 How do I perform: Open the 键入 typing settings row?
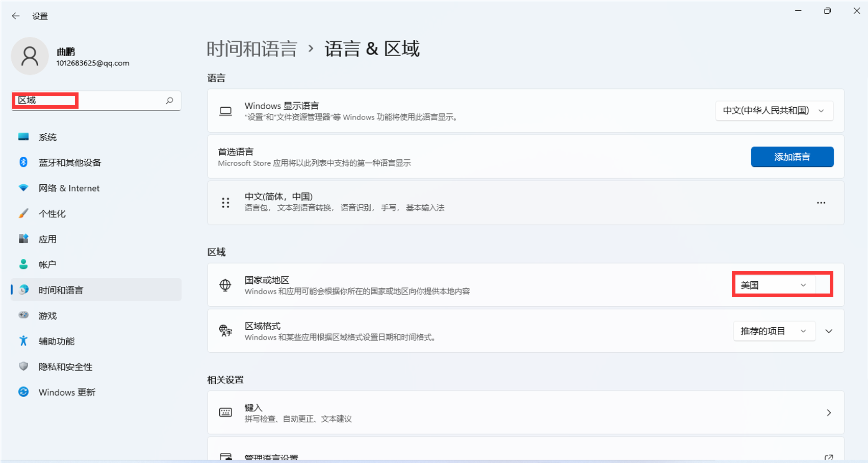coord(526,412)
